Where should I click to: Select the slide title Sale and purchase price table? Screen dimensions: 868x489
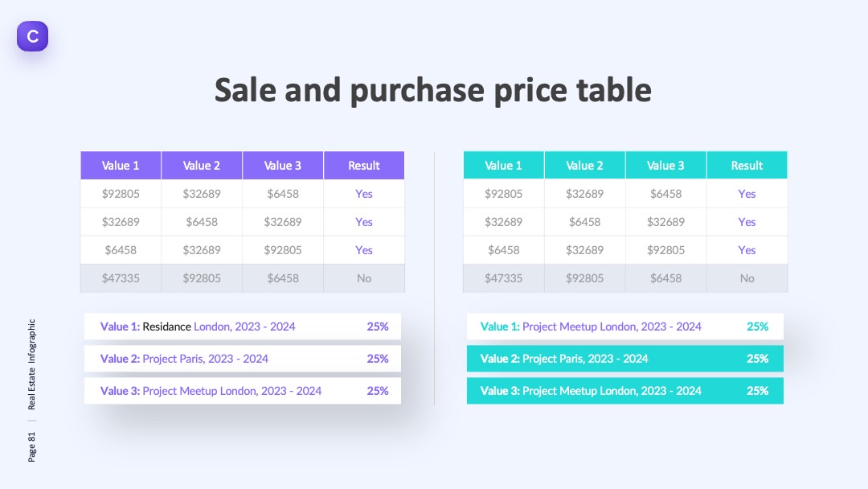433,90
